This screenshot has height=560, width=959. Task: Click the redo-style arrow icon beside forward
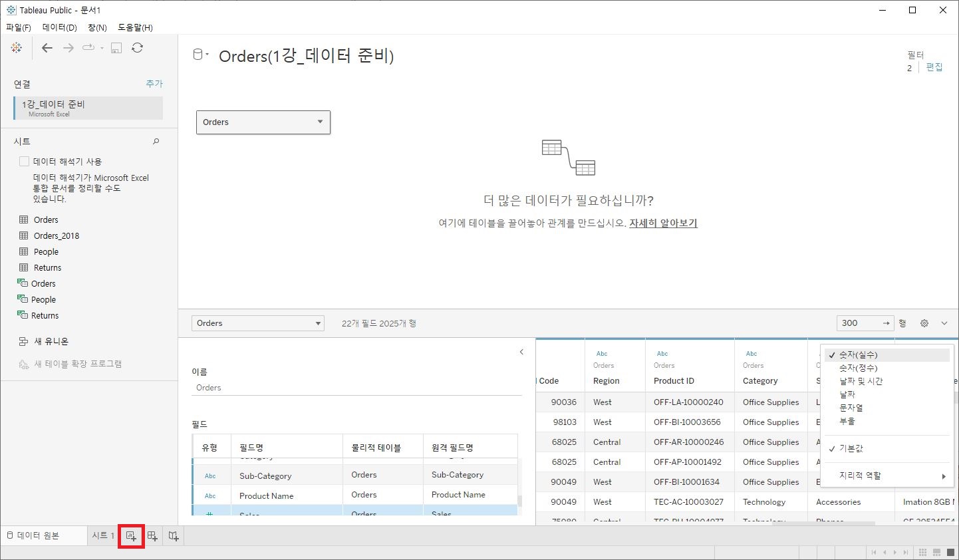click(88, 48)
